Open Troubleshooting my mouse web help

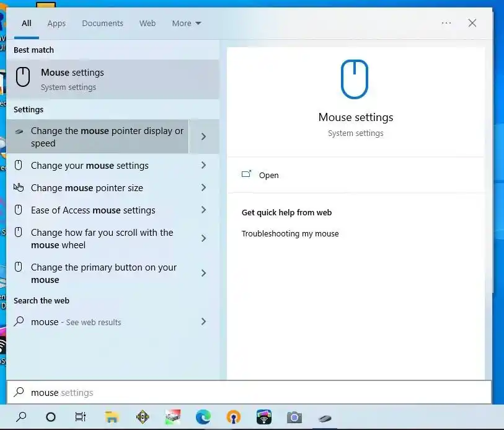pos(290,234)
